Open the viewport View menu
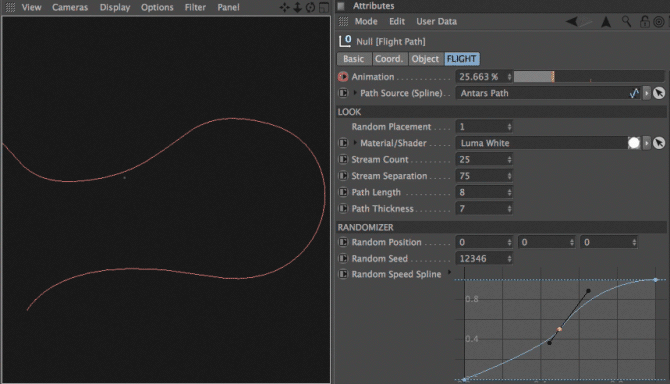This screenshot has height=384, width=670. (x=31, y=7)
